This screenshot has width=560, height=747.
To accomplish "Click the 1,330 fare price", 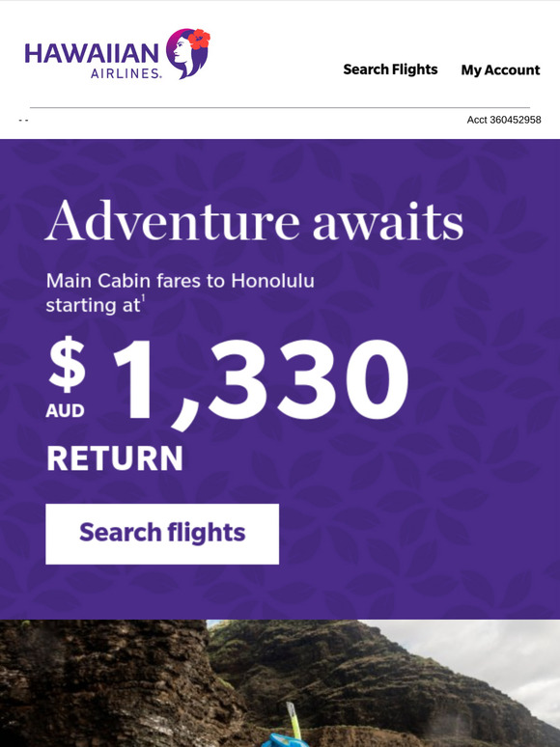I will (261, 381).
